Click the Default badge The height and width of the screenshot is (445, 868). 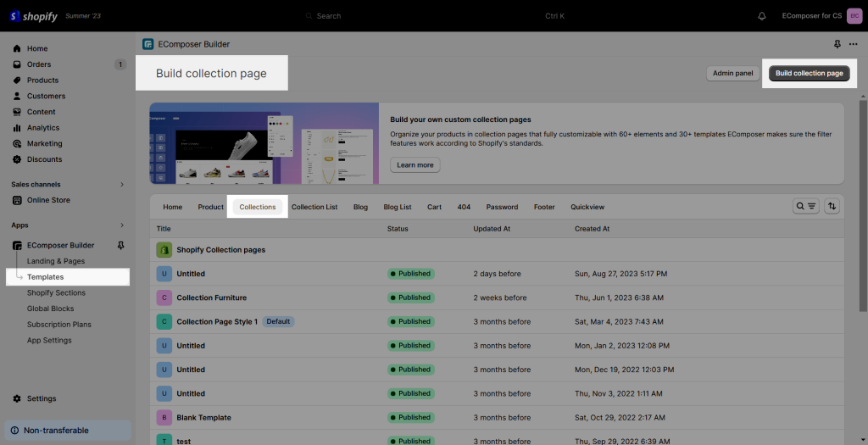tap(278, 321)
